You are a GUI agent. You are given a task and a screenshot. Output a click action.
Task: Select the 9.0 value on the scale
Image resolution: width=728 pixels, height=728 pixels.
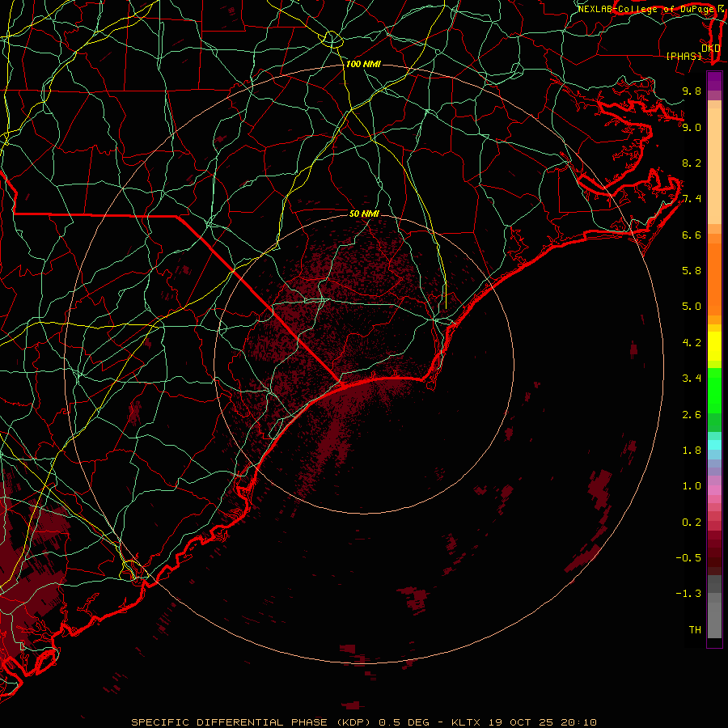tap(692, 127)
